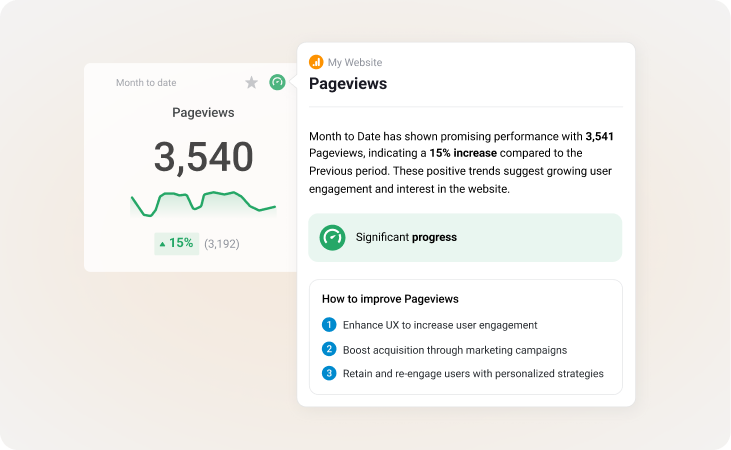Click the number 2 bullet icon
Viewport: 731px width, 450px height.
point(329,349)
